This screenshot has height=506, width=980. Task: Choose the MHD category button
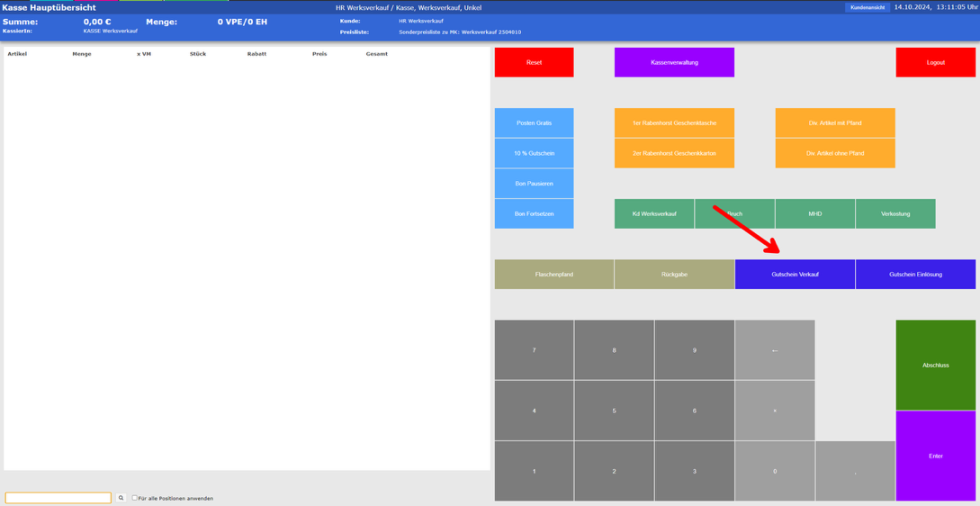click(814, 214)
